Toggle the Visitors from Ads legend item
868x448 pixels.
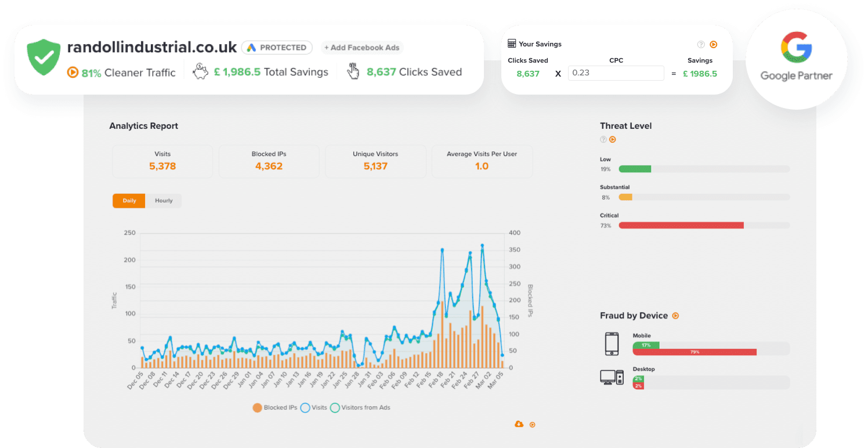[x=360, y=407]
